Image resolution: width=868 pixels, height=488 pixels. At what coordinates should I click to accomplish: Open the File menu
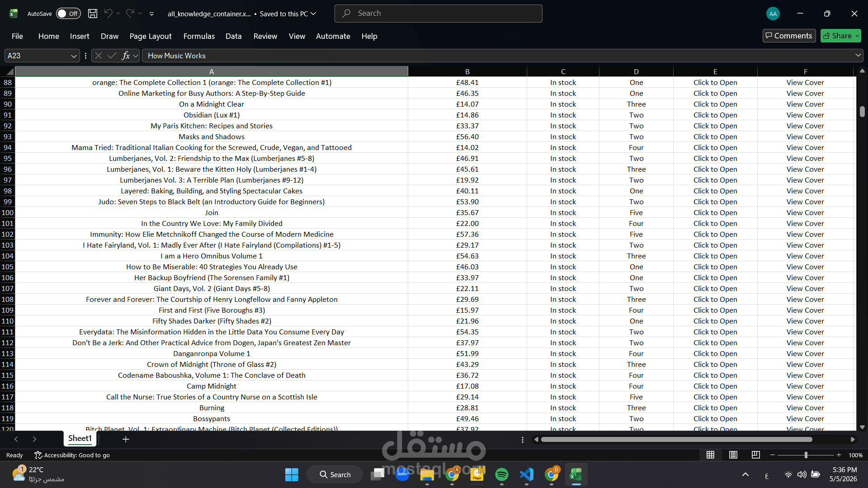17,36
